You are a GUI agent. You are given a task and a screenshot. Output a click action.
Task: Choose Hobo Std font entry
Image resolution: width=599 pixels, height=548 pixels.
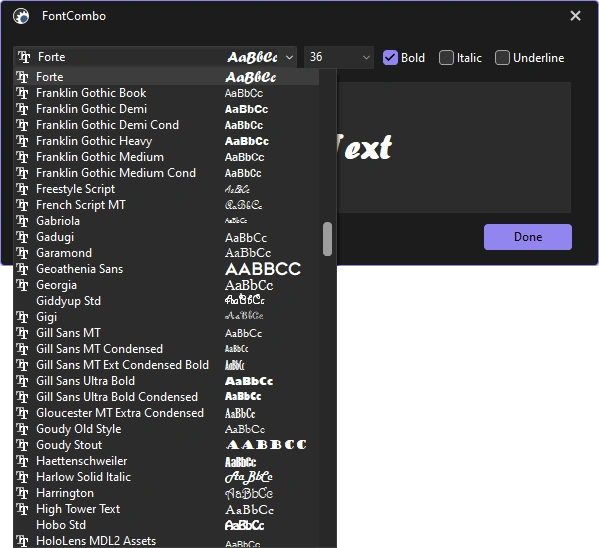167,525
